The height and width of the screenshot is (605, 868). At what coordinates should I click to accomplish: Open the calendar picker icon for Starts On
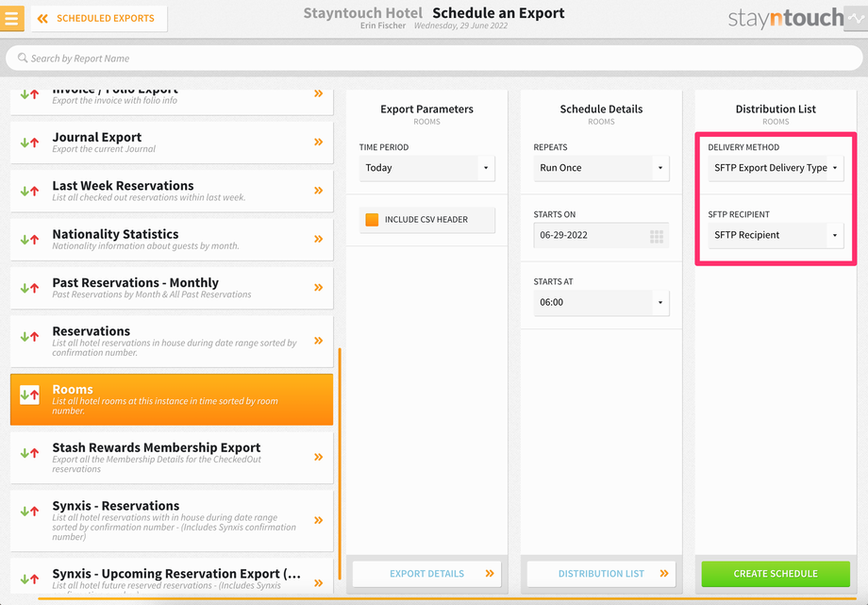click(657, 237)
